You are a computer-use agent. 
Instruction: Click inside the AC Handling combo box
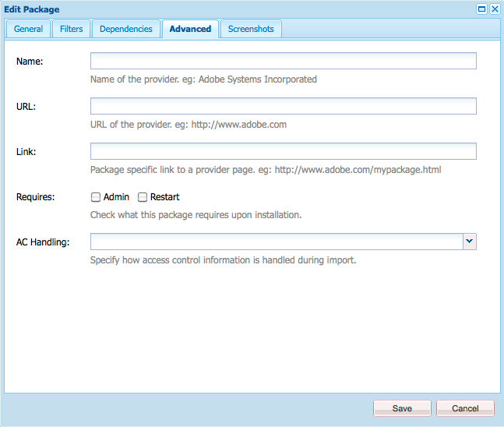pyautogui.click(x=277, y=242)
